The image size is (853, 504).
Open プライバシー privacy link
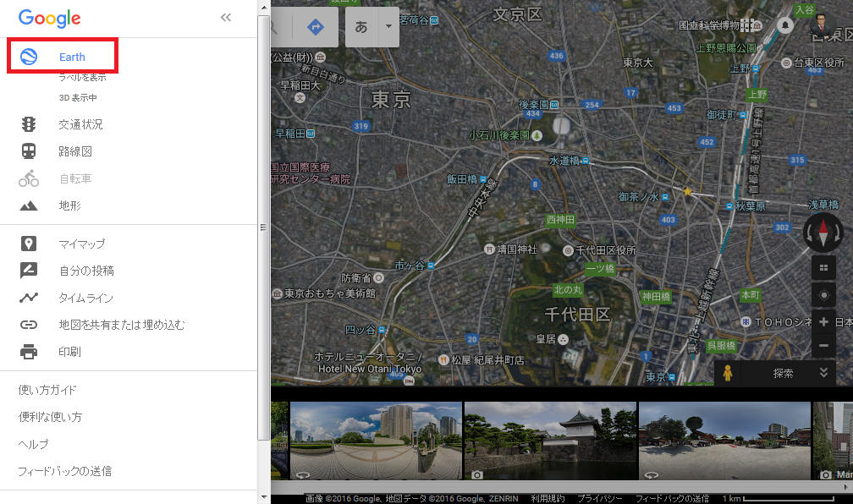[x=599, y=498]
